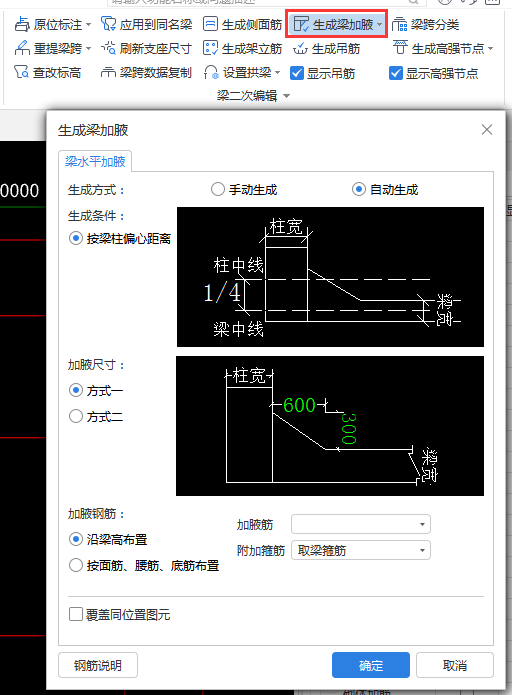Image resolution: width=512 pixels, height=695 pixels.
Task: Select the 应用到同名梁 icon
Action: 109,24
